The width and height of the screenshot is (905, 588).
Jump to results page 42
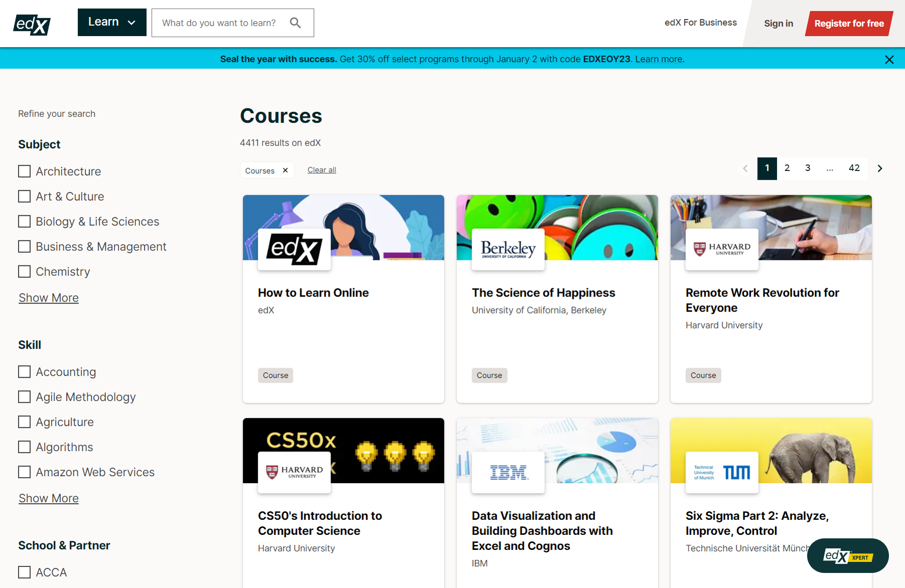854,169
